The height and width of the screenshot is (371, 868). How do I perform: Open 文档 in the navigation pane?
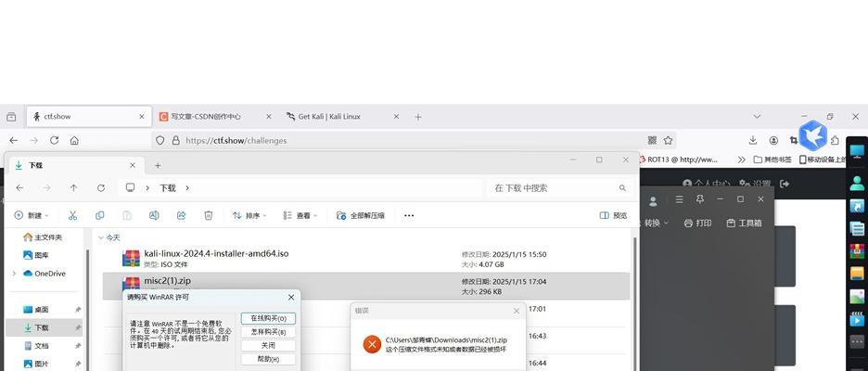[x=36, y=346]
